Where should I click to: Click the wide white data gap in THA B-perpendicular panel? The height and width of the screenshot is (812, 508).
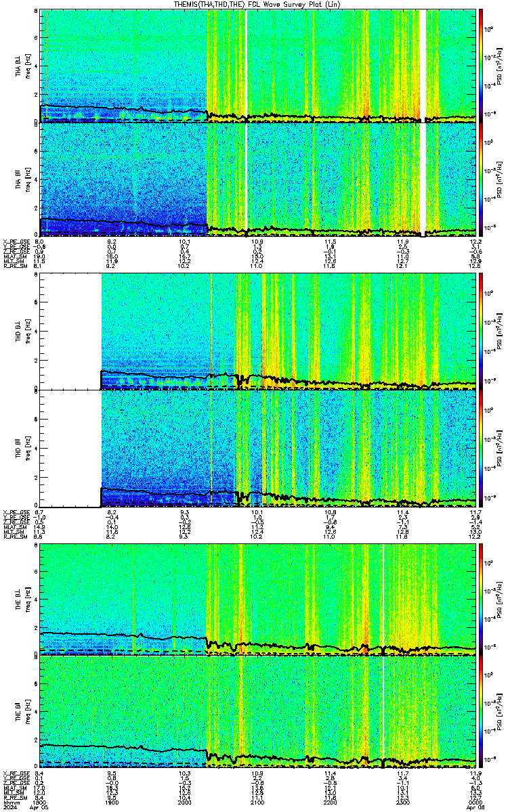point(423,66)
